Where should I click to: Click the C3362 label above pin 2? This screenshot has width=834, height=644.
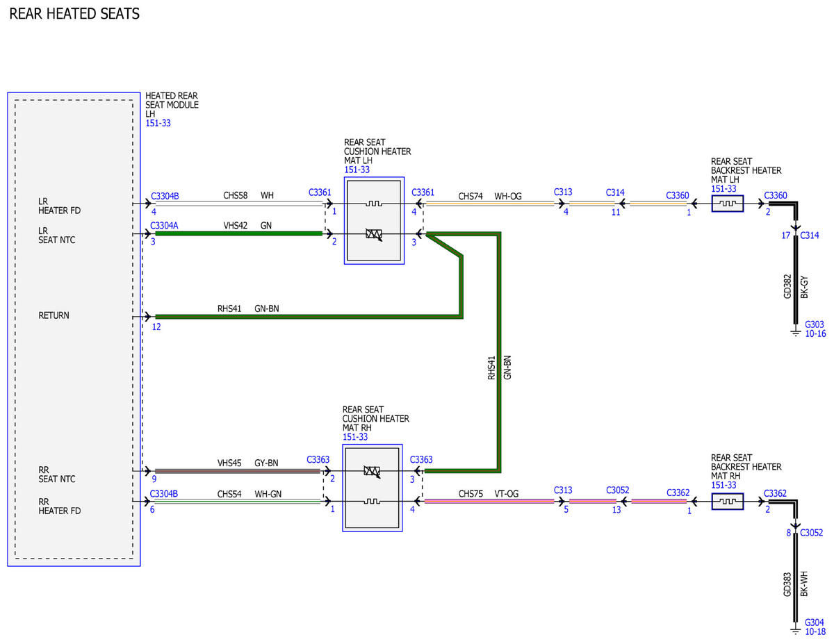(776, 493)
